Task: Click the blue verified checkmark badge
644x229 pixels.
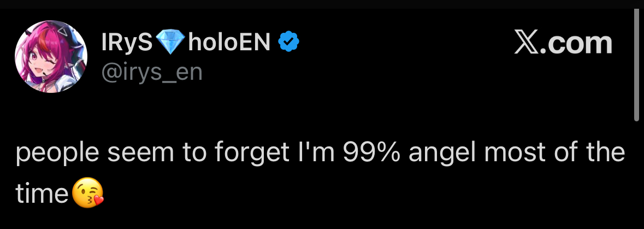Action: (288, 43)
